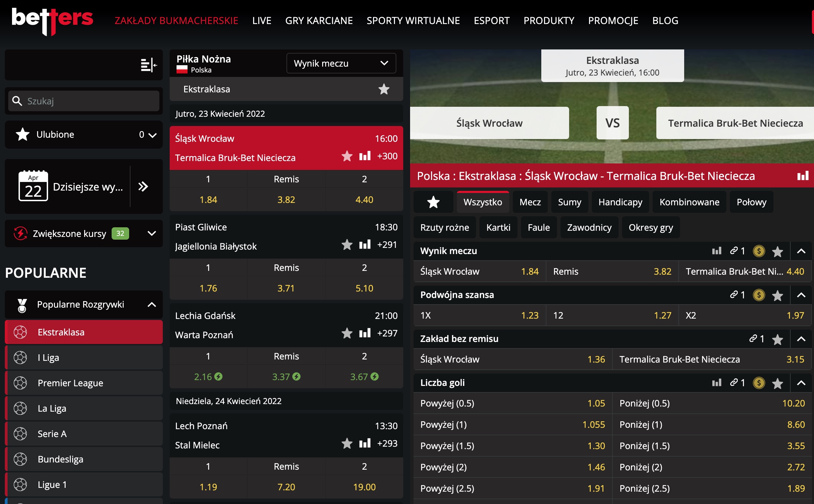
Task: Expand Zwiększone kursy section
Action: [151, 233]
